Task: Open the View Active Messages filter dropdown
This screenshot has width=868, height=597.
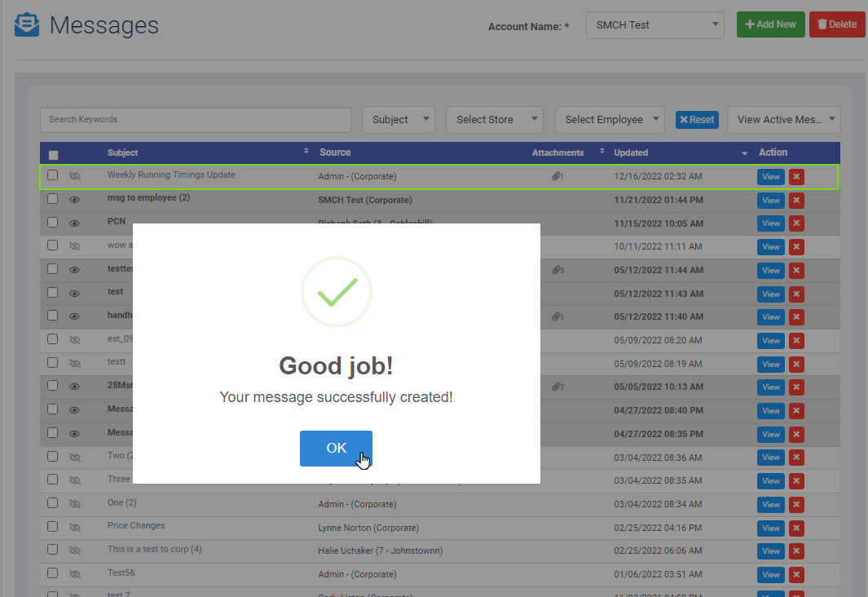Action: [x=783, y=120]
